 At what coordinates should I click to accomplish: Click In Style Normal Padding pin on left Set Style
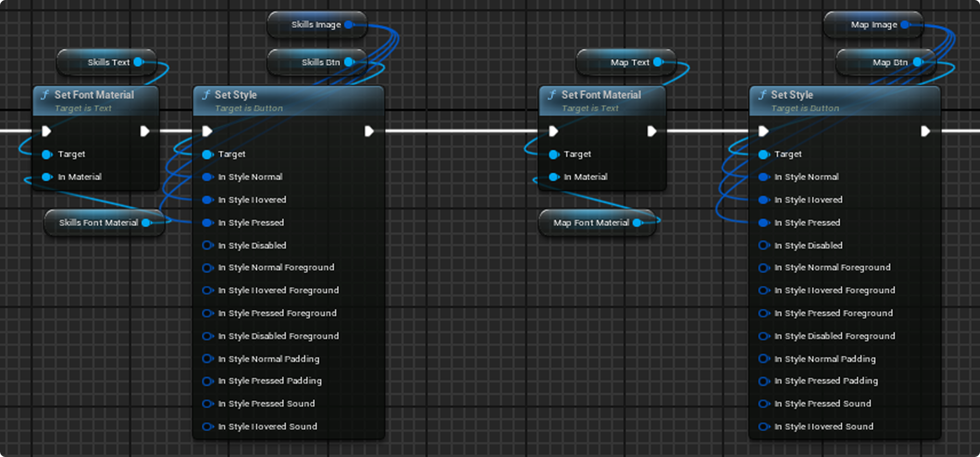click(207, 358)
